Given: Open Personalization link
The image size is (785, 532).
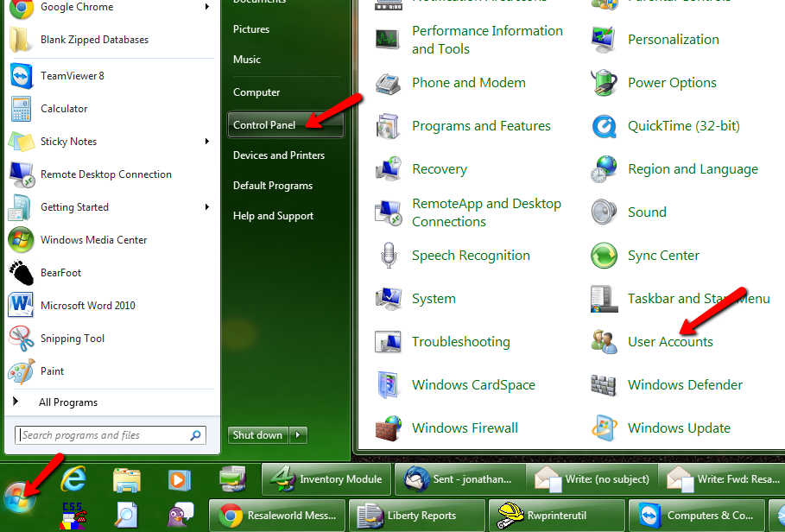Looking at the screenshot, I should [x=673, y=40].
